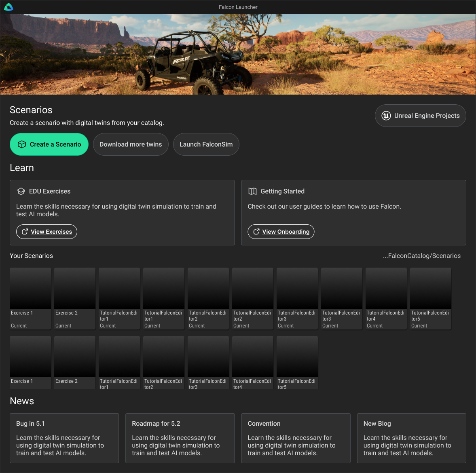Click the Unreal Engine icon on the Projects button
The width and height of the screenshot is (476, 473).
tap(385, 116)
